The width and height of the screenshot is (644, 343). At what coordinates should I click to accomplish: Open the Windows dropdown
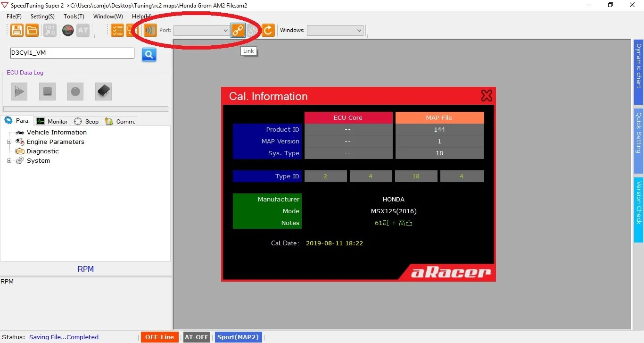tap(335, 30)
